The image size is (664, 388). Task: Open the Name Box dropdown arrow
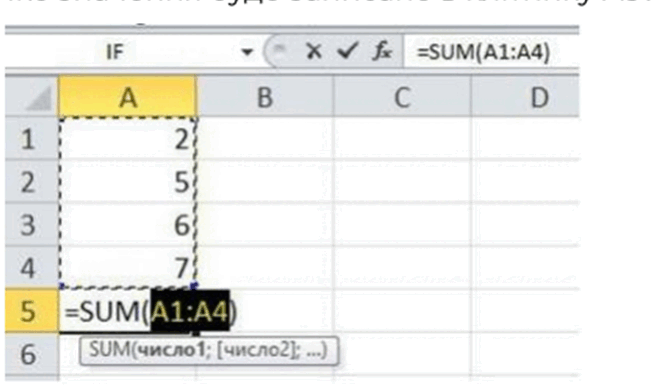click(247, 52)
